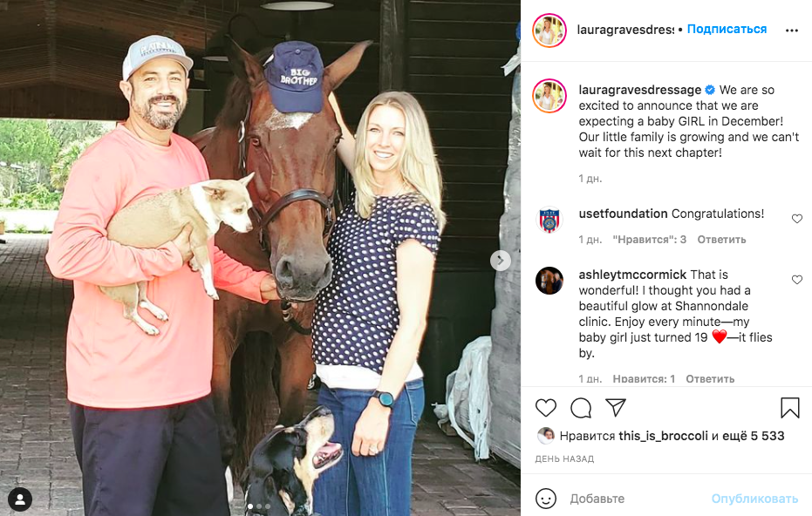The height and width of the screenshot is (516, 812).
Task: Open the three-dots more options menu
Action: tap(792, 31)
